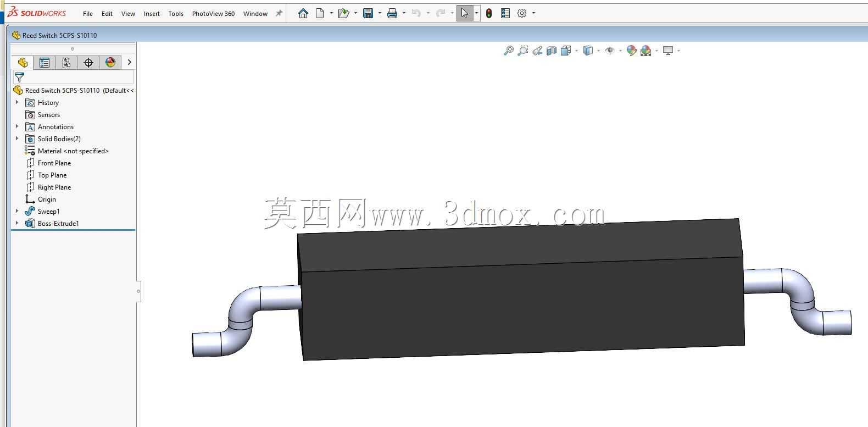The height and width of the screenshot is (427, 868).
Task: Select Sensors in feature tree
Action: point(48,115)
